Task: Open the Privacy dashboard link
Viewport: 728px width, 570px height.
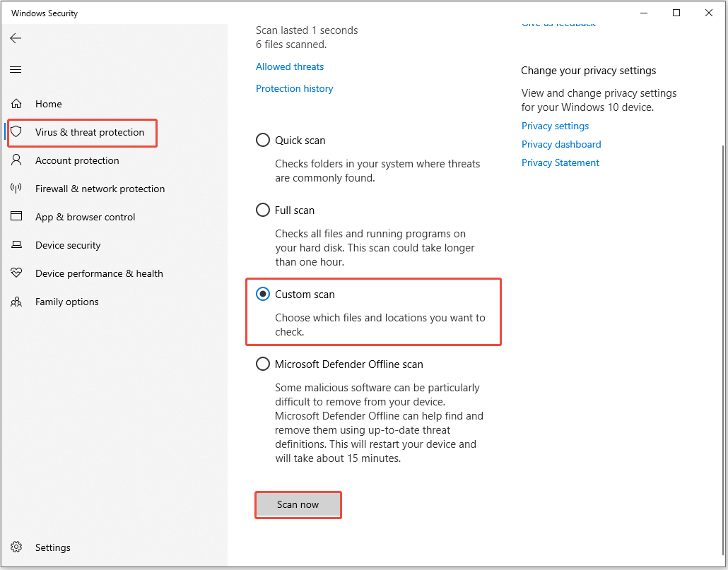Action: (x=560, y=144)
